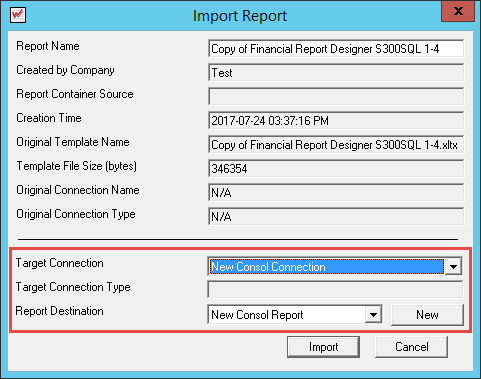This screenshot has height=379, width=481.
Task: Click into the Report Name field
Action: (336, 49)
